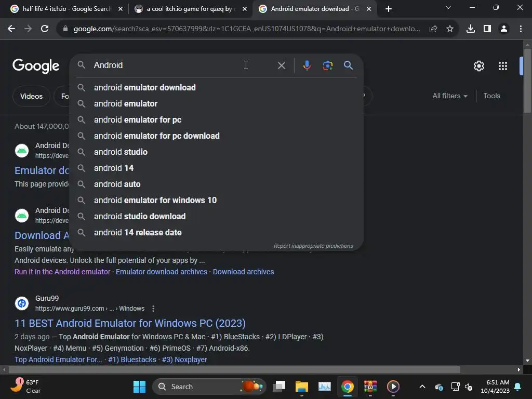Image resolution: width=532 pixels, height=399 pixels.
Task: Choose android emulator for windows 10 suggestion
Action: (216, 200)
